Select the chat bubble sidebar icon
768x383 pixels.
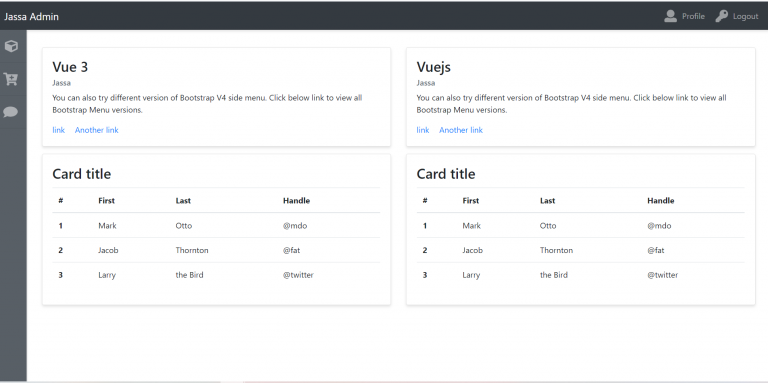pos(11,112)
